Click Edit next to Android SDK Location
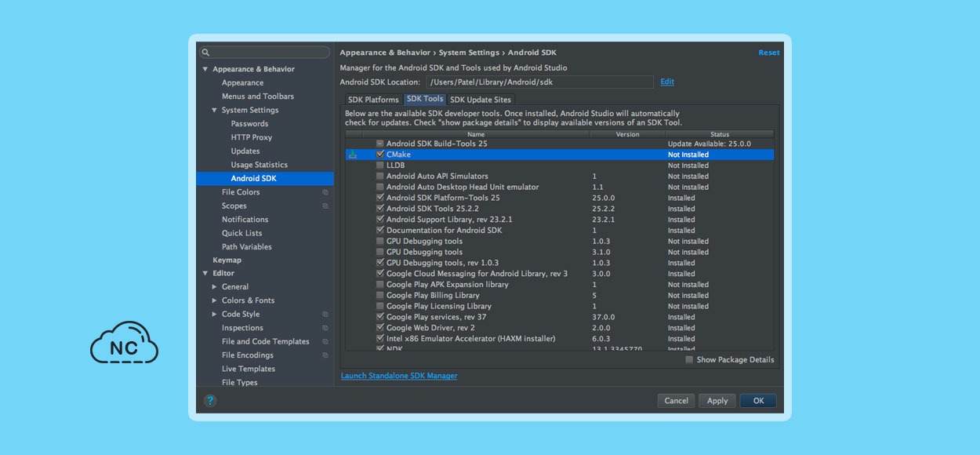Image resolution: width=980 pixels, height=455 pixels. pos(667,82)
